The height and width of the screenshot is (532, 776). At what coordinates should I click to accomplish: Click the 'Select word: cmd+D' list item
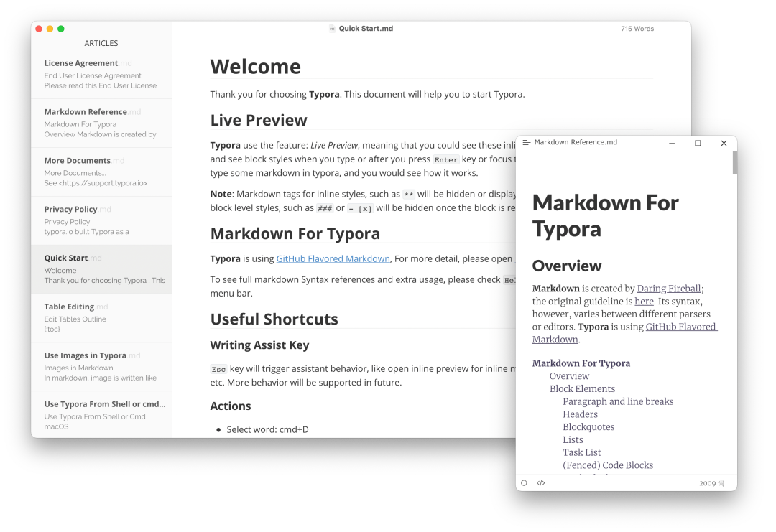(268, 429)
